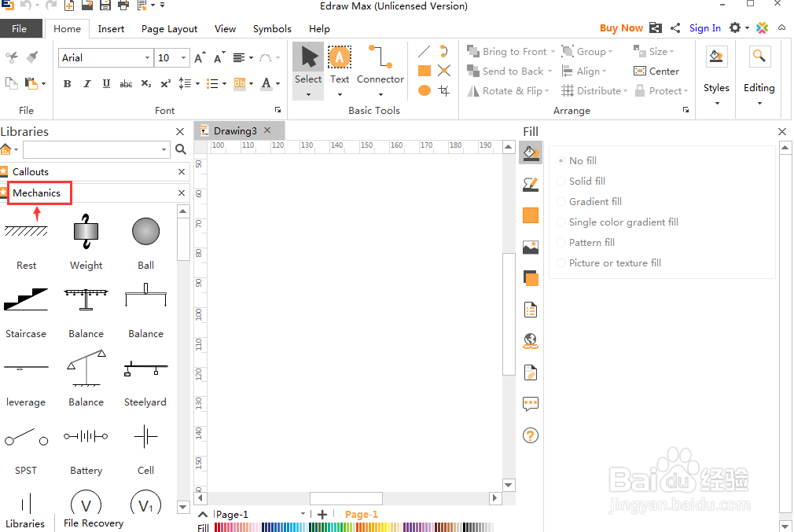Open the Line panel in sidebar
794x532 pixels.
point(530,184)
